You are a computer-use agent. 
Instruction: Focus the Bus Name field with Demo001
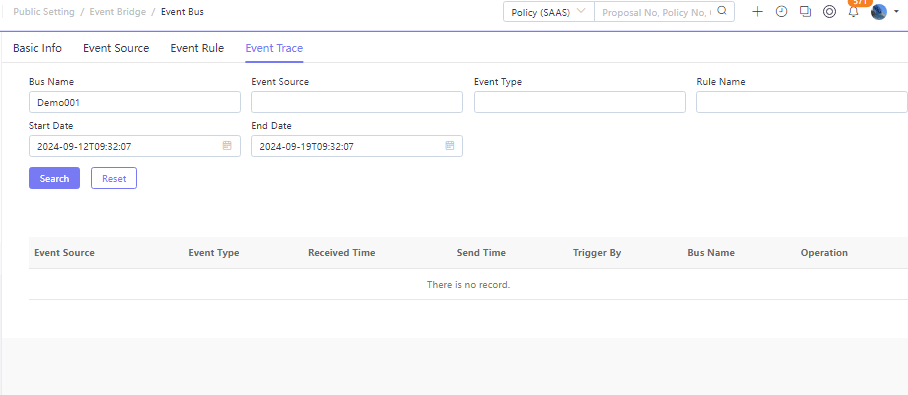point(134,102)
